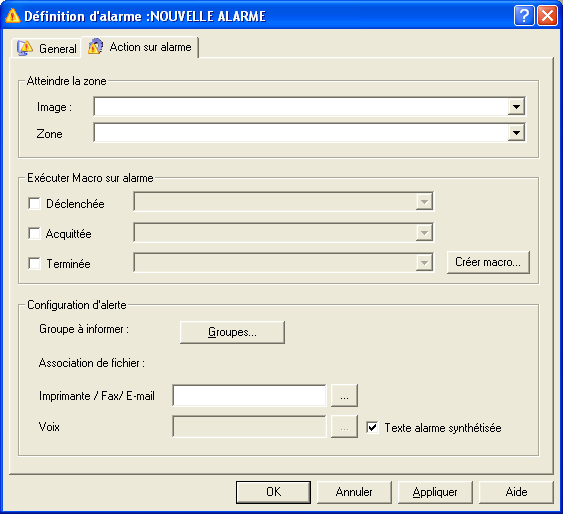Click the title bar alarm warning icon
Image resolution: width=563 pixels, height=514 pixels.
point(13,16)
